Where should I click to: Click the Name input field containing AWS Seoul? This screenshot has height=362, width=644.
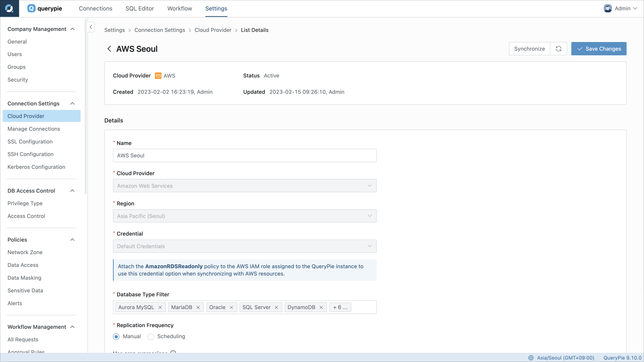244,155
